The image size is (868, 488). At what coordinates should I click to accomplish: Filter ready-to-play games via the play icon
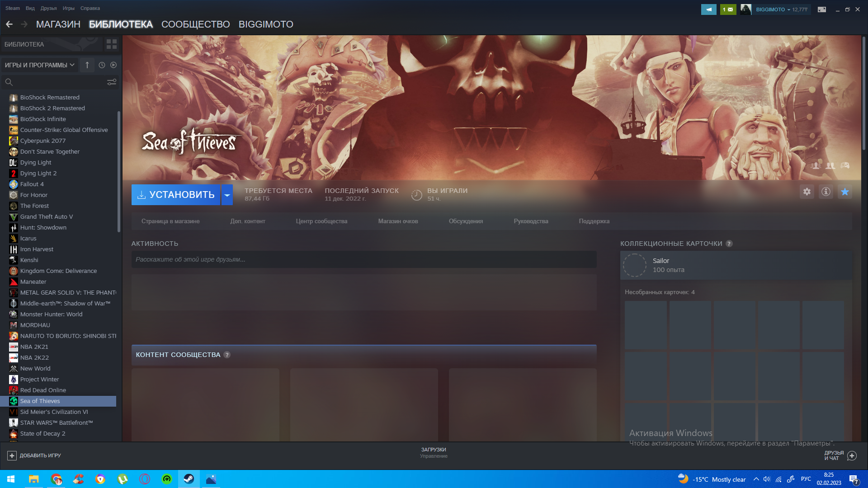click(113, 65)
